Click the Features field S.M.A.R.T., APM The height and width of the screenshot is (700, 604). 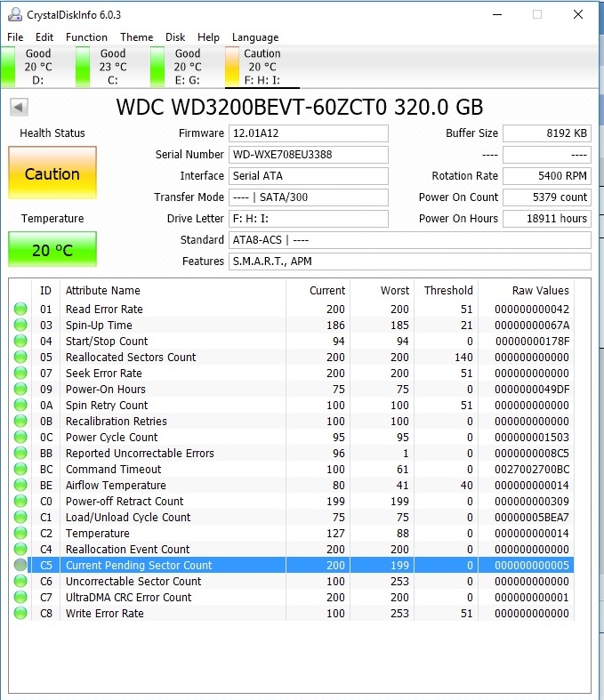coord(410,261)
